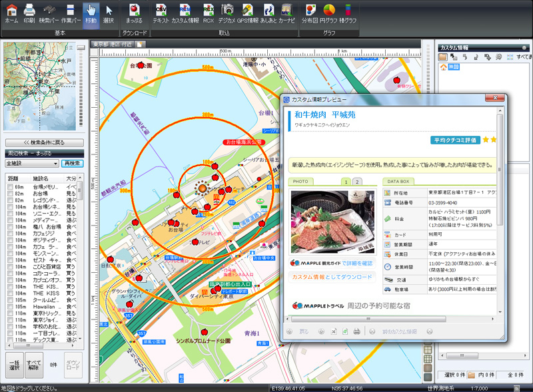Import a CSV テキスト file
This screenshot has height=392, width=533.
[161, 13]
